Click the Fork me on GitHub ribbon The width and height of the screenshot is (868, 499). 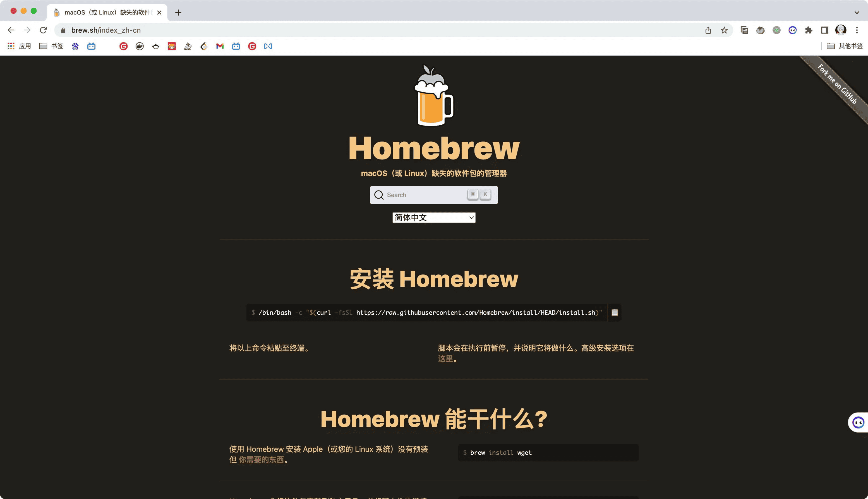[x=837, y=84]
